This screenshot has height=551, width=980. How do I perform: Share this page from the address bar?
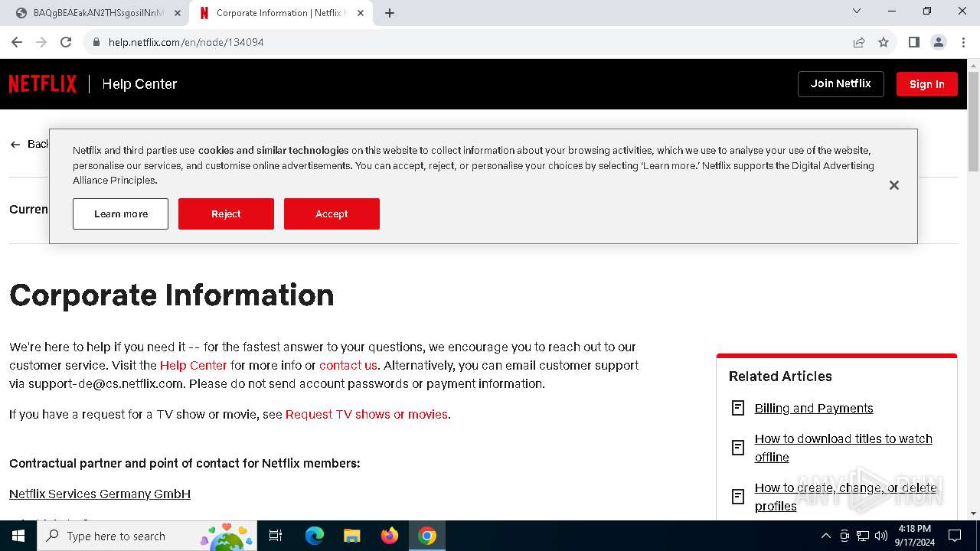tap(859, 42)
